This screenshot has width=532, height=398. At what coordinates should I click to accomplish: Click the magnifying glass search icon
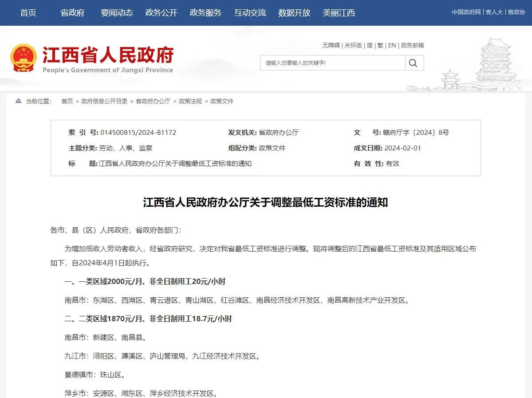pos(413,63)
